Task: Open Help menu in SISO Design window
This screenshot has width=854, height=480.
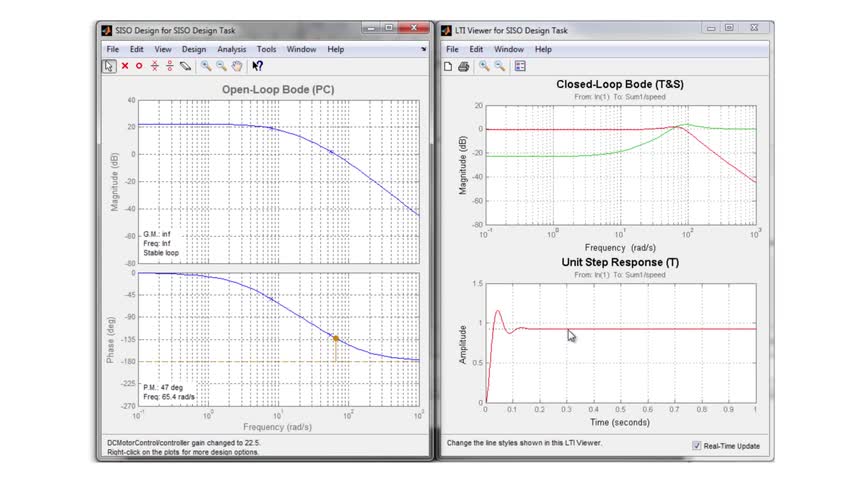Action: coord(336,49)
